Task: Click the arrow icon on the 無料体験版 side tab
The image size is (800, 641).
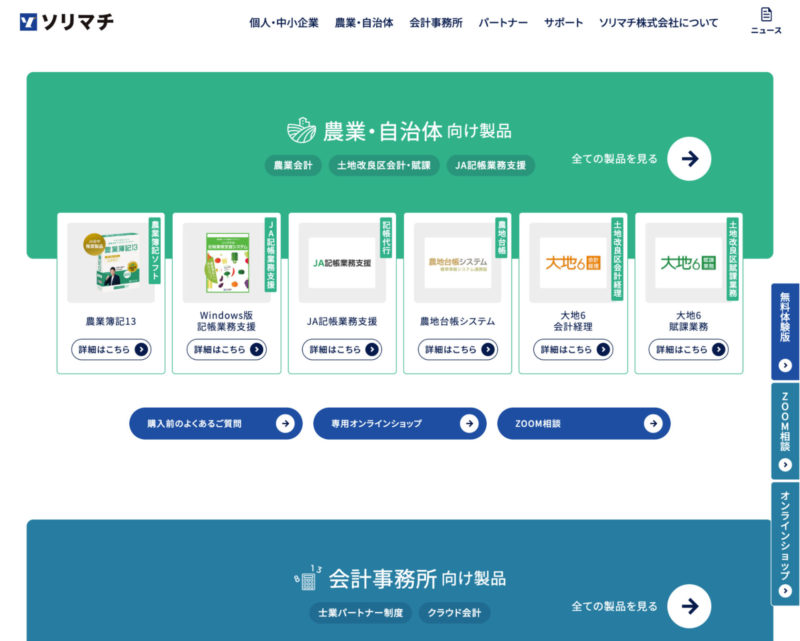Action: pos(785,365)
